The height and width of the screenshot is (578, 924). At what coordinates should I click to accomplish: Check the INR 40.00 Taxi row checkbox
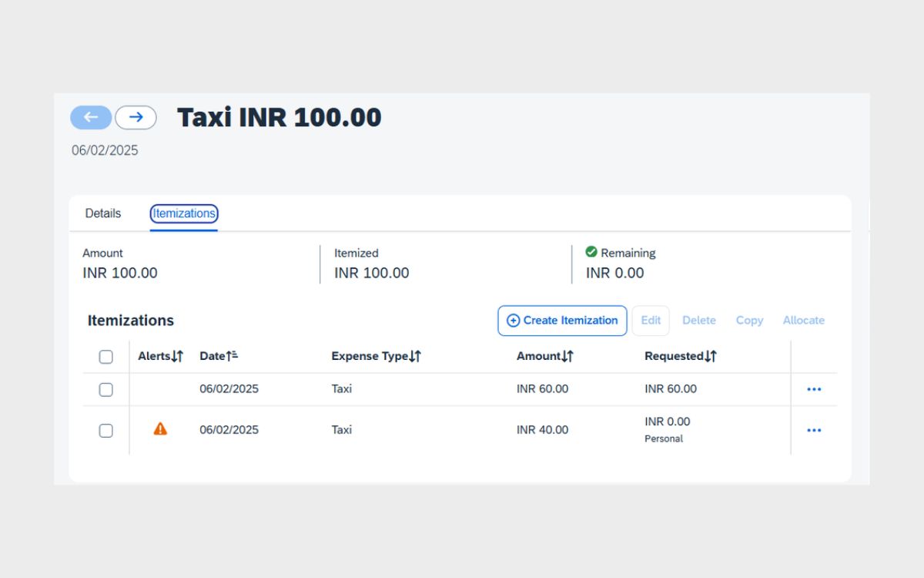(106, 431)
